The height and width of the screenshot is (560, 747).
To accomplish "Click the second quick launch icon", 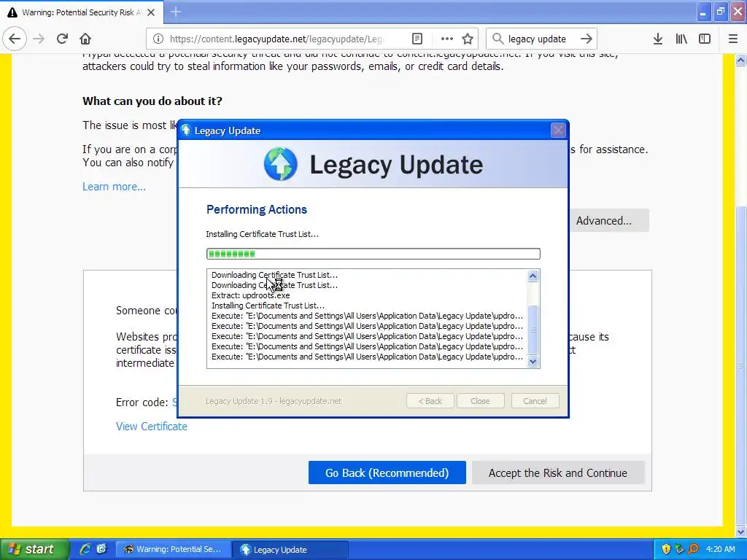I will tap(101, 549).
